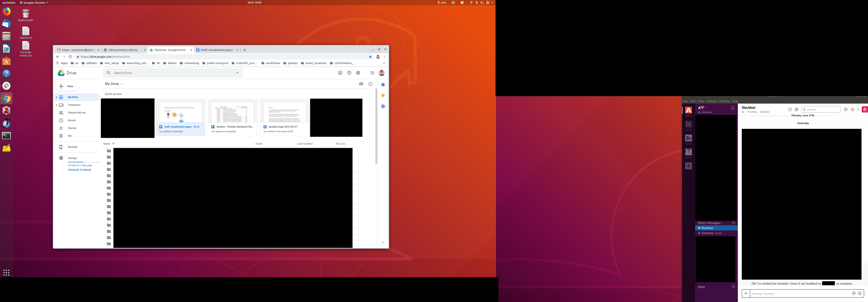
Task: Click UPGRADE STORAGE link
Action: (x=79, y=170)
